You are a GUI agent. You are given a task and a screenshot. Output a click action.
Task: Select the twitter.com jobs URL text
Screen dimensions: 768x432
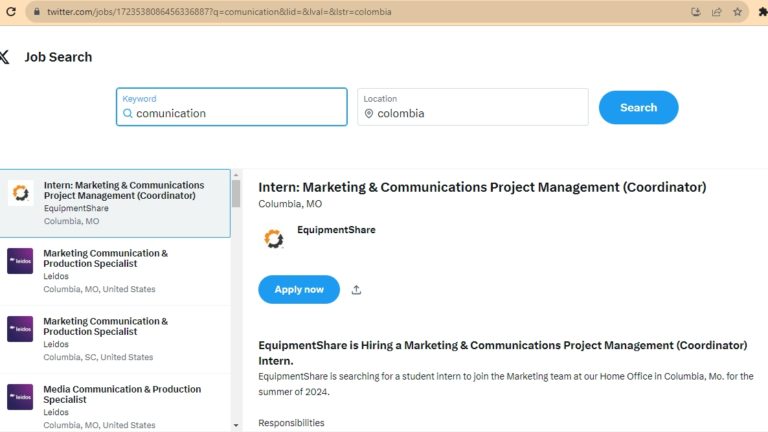pyautogui.click(x=219, y=12)
